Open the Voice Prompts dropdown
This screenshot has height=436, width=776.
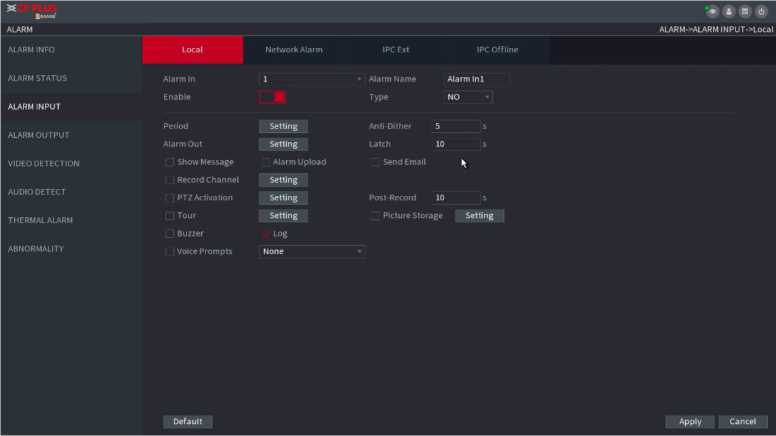pos(311,252)
